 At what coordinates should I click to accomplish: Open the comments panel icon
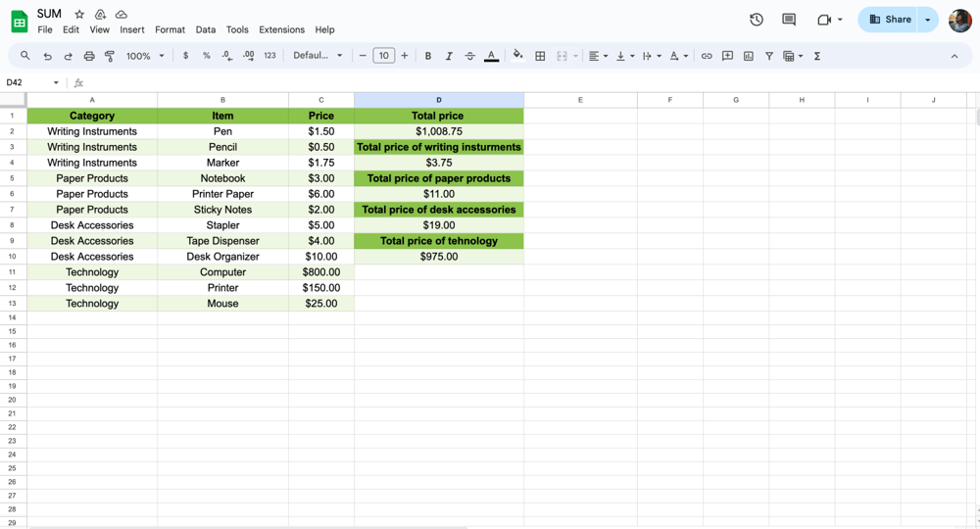click(789, 20)
